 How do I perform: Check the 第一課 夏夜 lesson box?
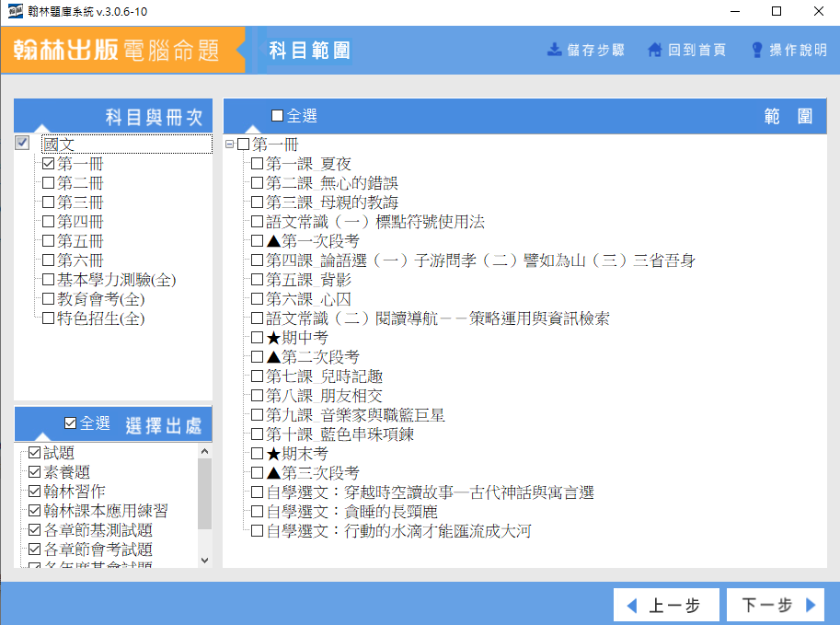258,164
